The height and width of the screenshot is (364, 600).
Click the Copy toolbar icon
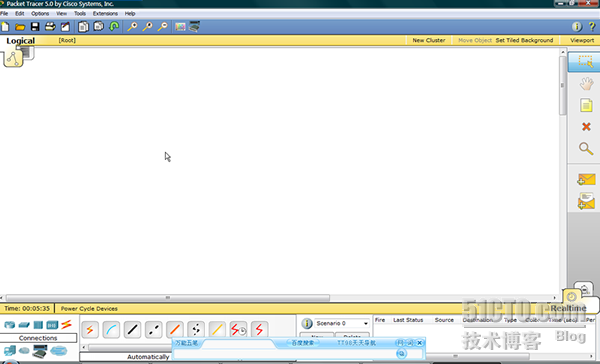83,27
